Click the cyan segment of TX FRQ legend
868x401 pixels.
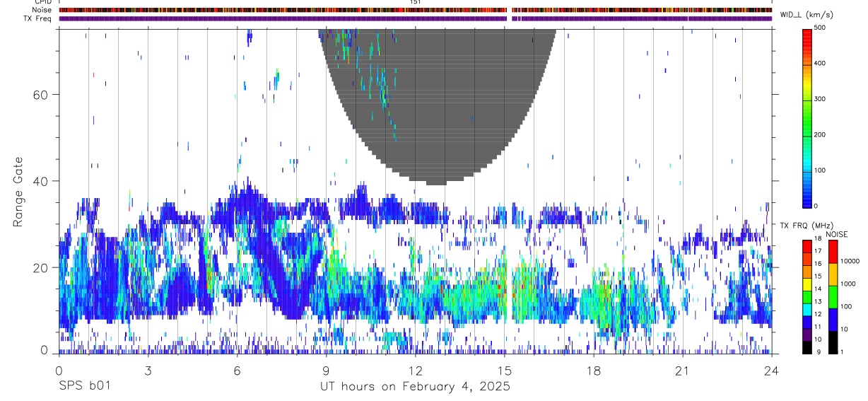(x=807, y=309)
